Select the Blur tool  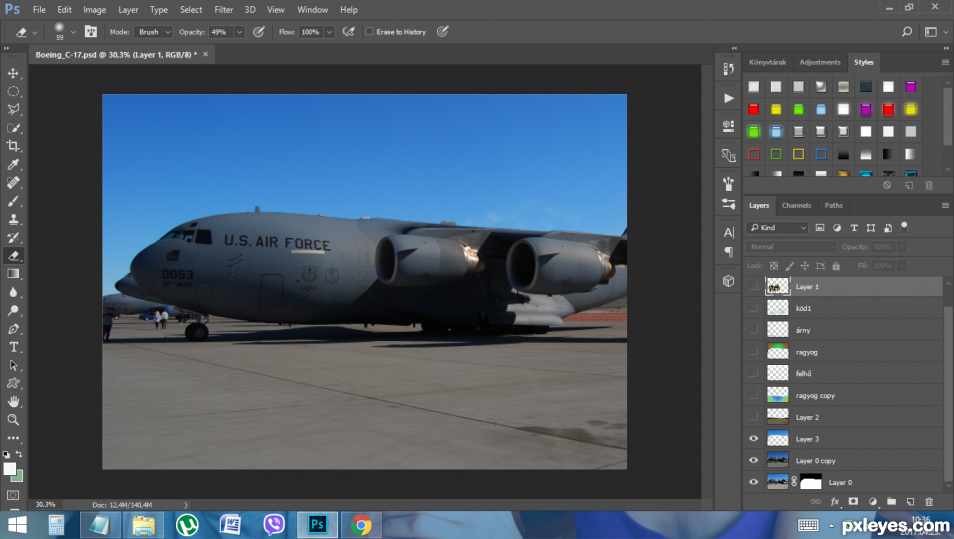point(13,292)
